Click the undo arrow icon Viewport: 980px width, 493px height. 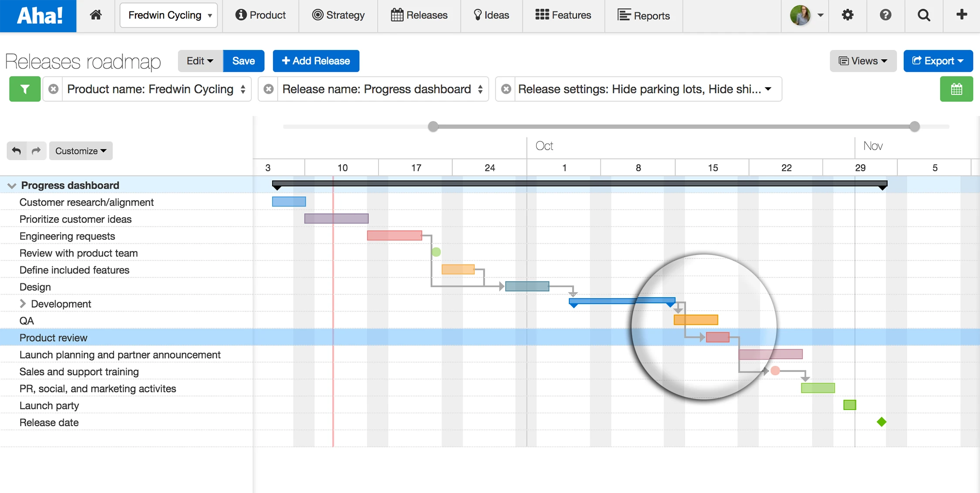(x=17, y=151)
